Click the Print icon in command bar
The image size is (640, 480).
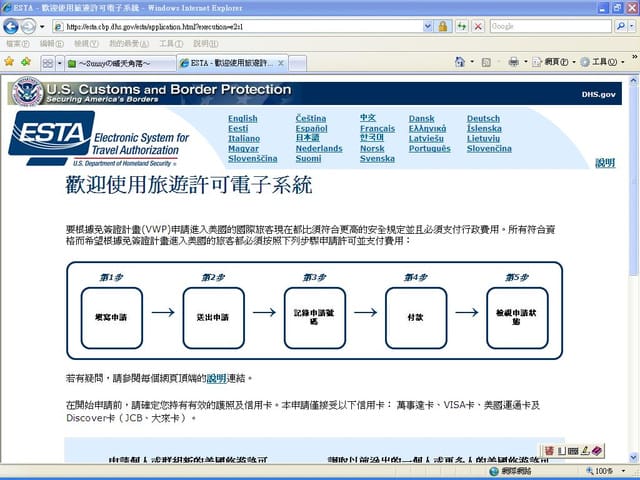click(x=513, y=62)
